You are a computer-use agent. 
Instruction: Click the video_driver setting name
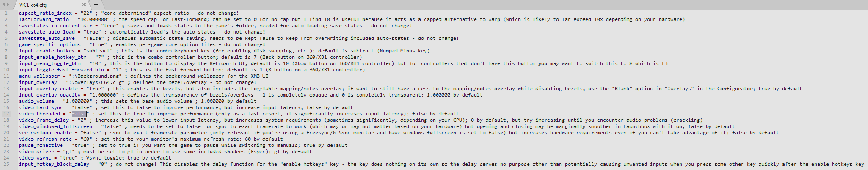point(36,152)
